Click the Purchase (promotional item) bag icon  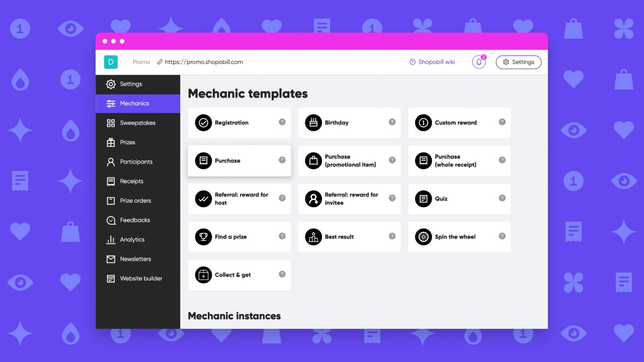313,161
